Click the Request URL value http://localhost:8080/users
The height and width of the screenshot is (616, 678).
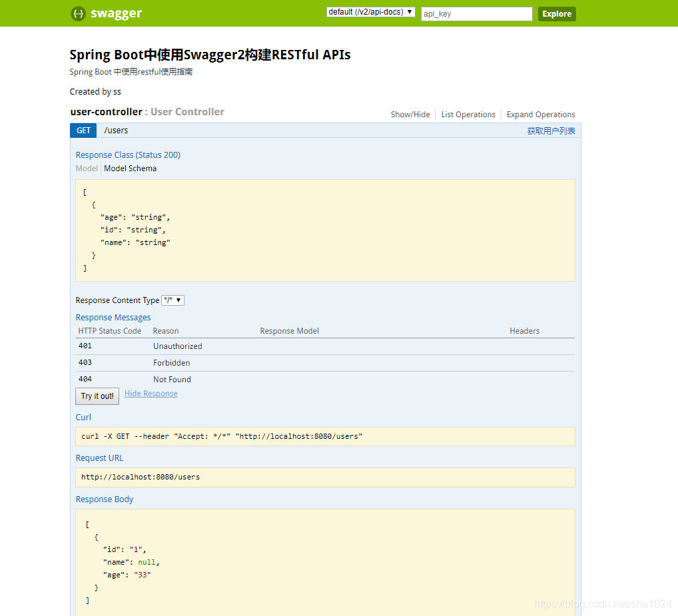(141, 477)
